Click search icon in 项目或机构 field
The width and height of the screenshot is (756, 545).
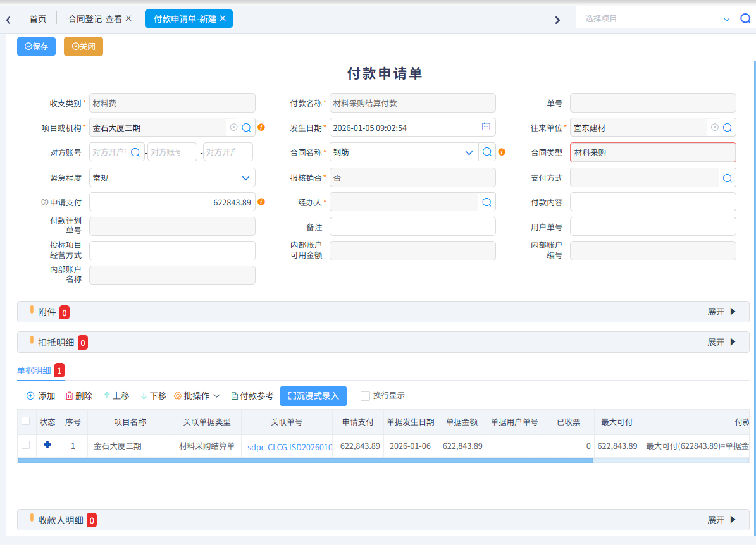[x=247, y=128]
